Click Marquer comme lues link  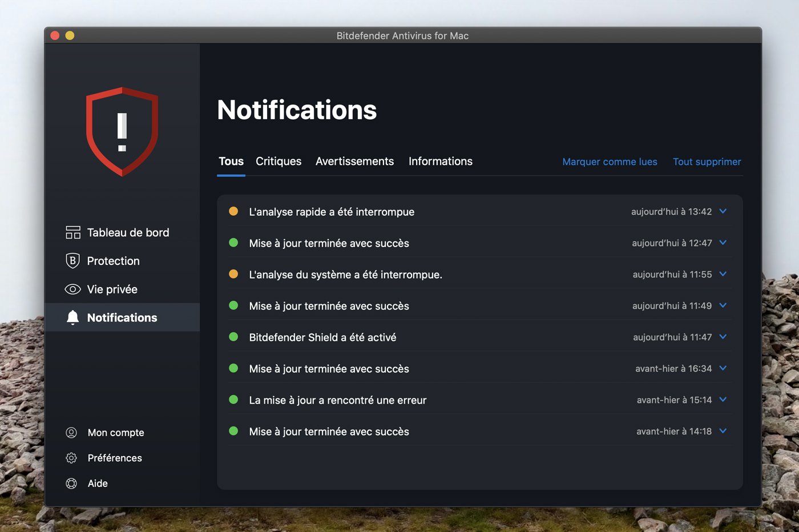[x=610, y=162]
